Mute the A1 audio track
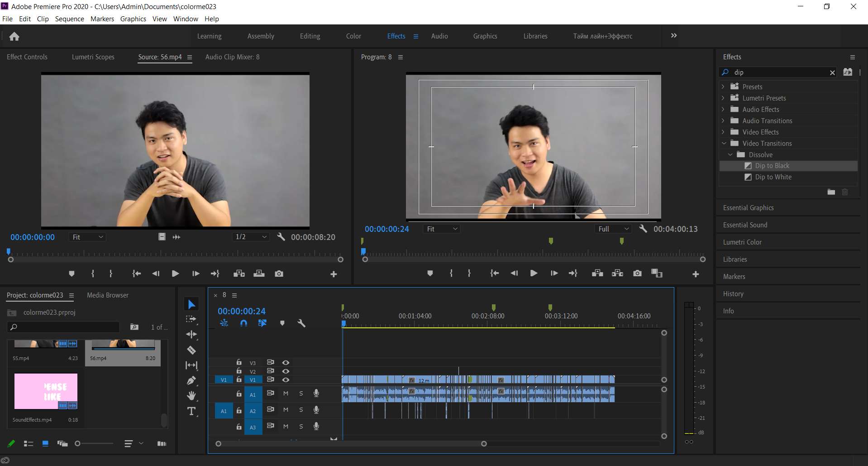The width and height of the screenshot is (868, 466). click(286, 394)
